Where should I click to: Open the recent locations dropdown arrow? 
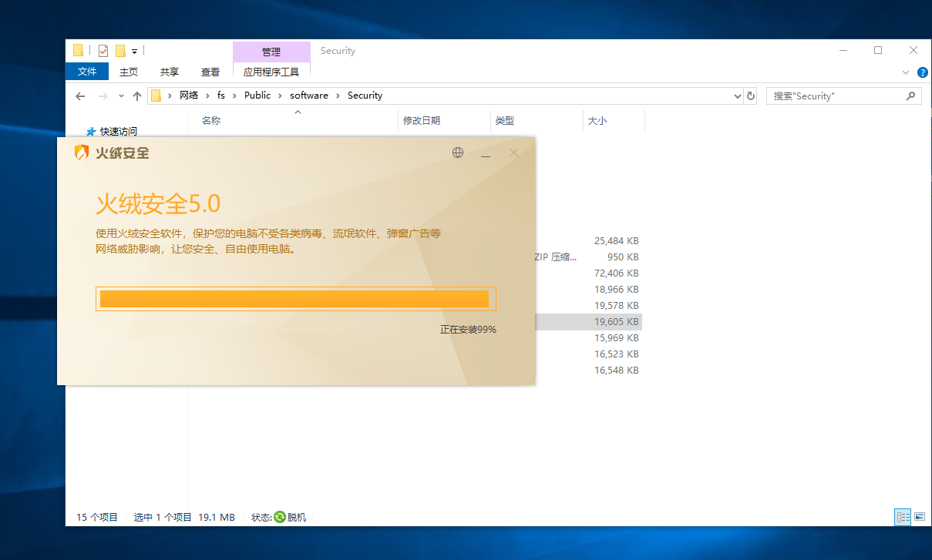[121, 96]
